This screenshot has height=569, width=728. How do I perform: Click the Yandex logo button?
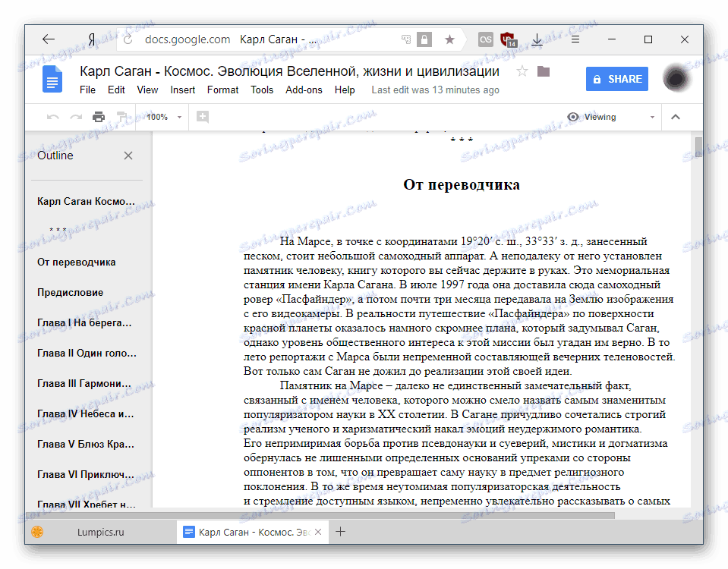[92, 40]
